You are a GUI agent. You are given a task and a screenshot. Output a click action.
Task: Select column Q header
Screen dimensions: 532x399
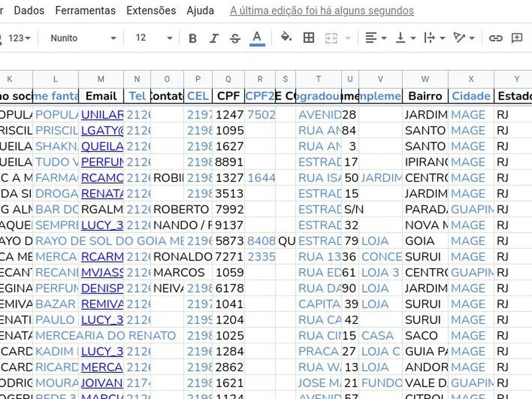coord(228,79)
